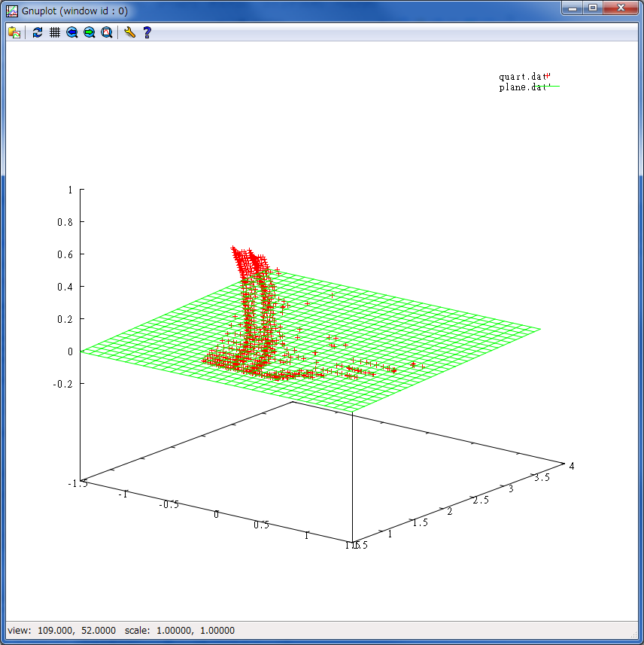The height and width of the screenshot is (645, 644).
Task: Click the axis label 3.5
Action: pos(542,478)
